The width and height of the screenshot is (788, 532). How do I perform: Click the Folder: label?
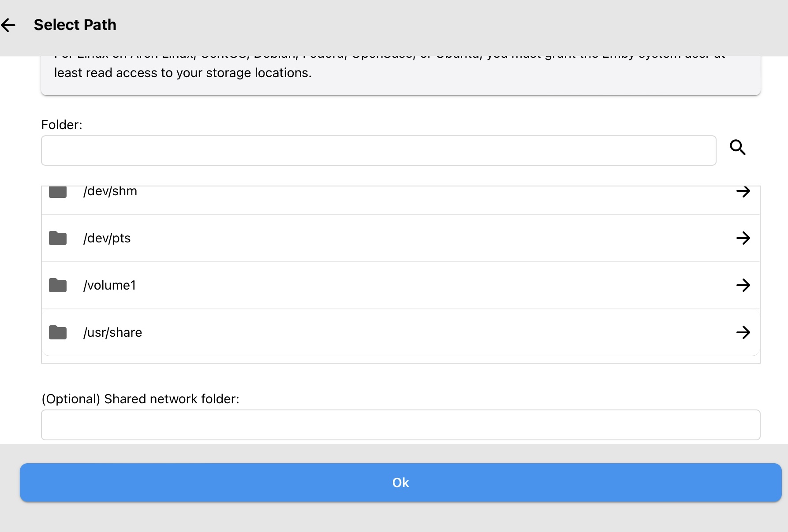(x=62, y=125)
